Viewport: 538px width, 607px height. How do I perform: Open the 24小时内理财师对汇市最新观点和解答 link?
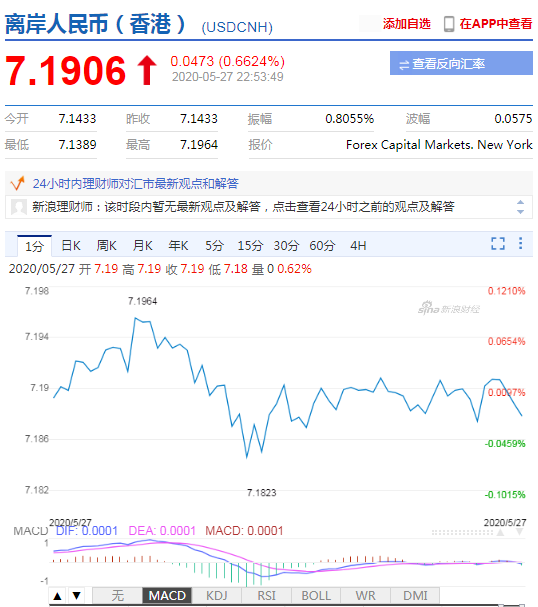click(135, 183)
